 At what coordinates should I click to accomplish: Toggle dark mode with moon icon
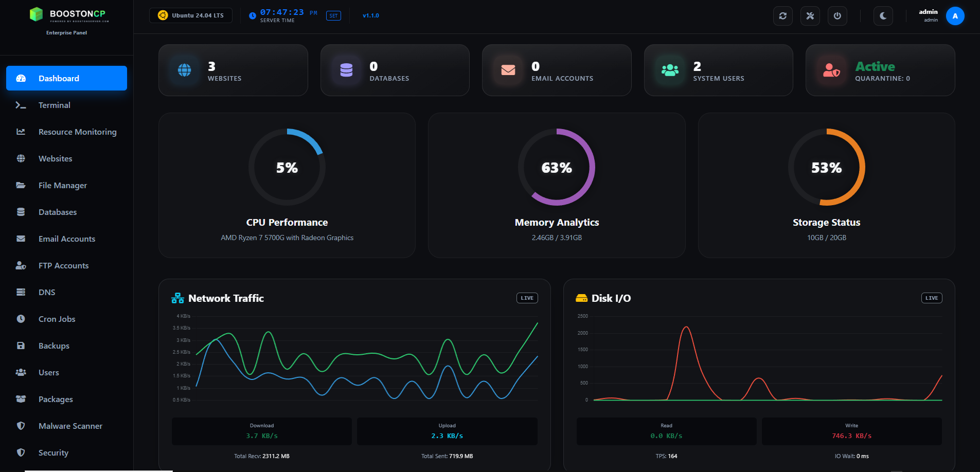[883, 16]
